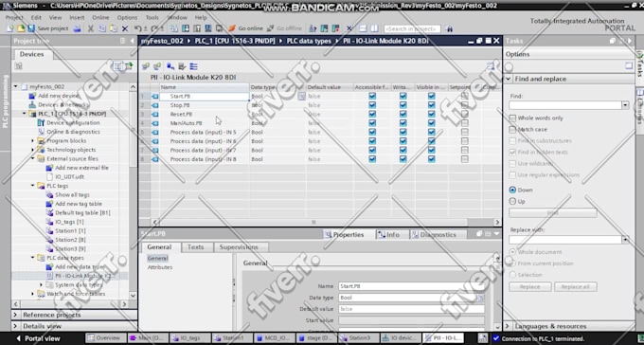
Task: Collapse the Project tree panel arrow
Action: (133, 41)
